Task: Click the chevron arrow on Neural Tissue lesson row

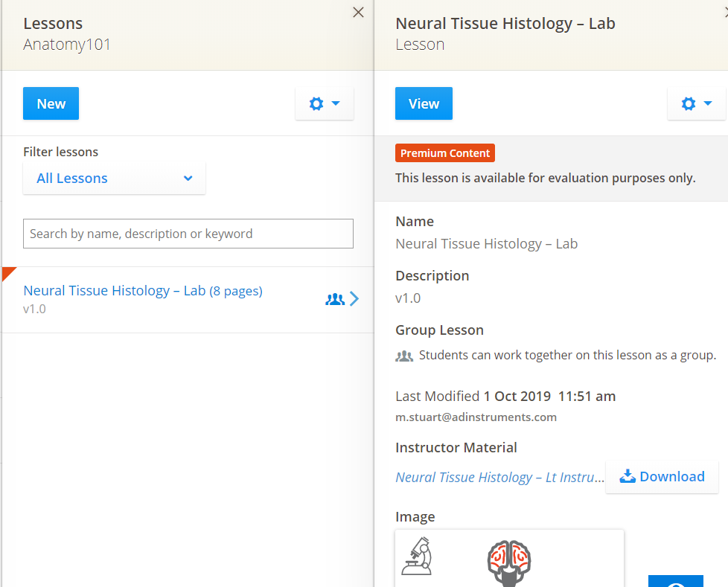Action: [x=354, y=299]
